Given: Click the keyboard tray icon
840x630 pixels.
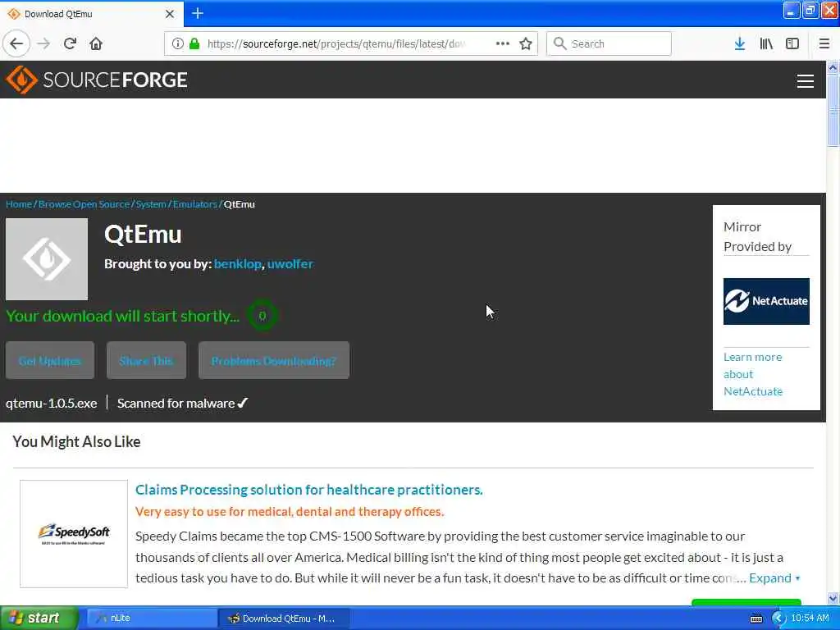Looking at the screenshot, I should click(x=756, y=619).
